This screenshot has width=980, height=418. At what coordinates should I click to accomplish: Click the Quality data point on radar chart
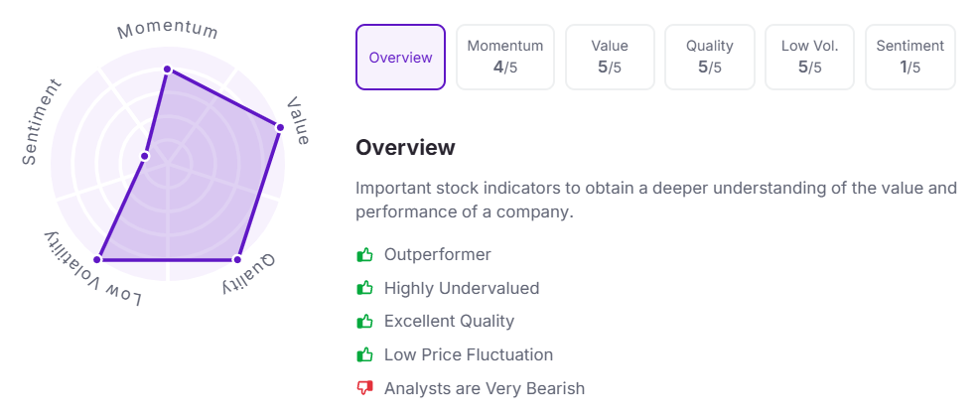point(236,259)
